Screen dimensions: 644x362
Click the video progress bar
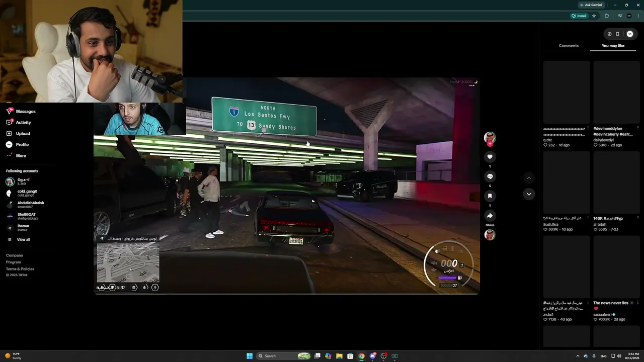coord(286,293)
